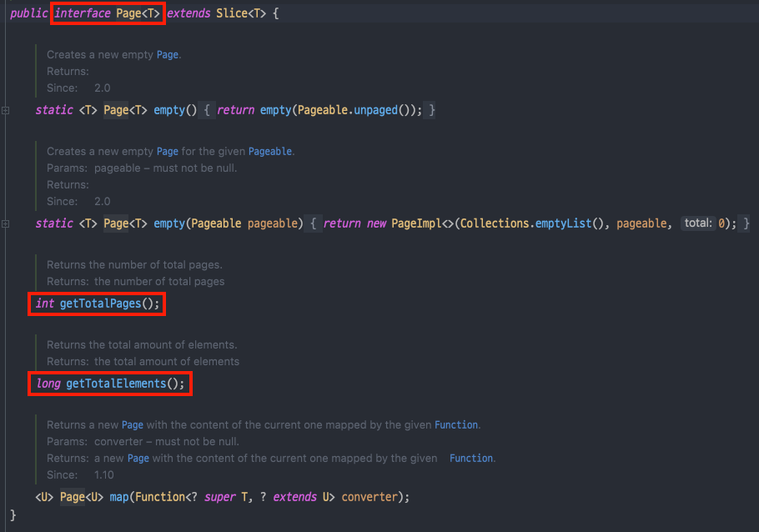This screenshot has height=532, width=759.
Task: Click the extends keyword after Page<T> in the declaration
Action: click(188, 13)
